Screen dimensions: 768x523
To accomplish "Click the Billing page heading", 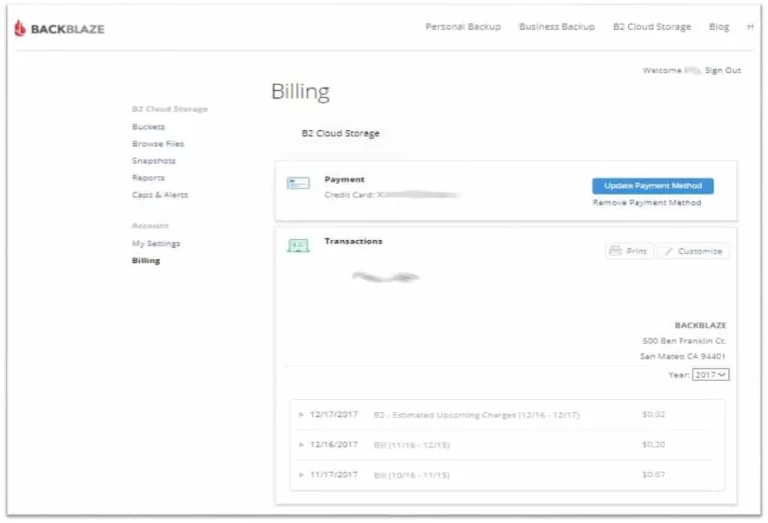I will point(300,92).
